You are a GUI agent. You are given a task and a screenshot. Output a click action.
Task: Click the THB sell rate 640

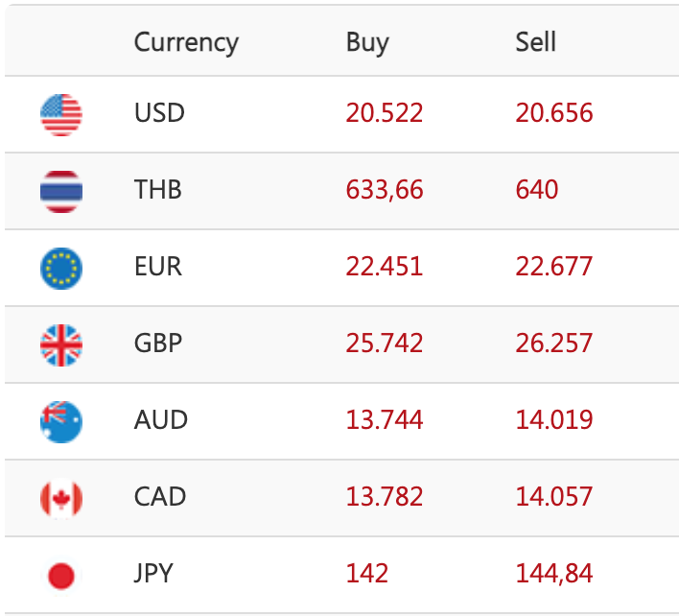pos(536,190)
